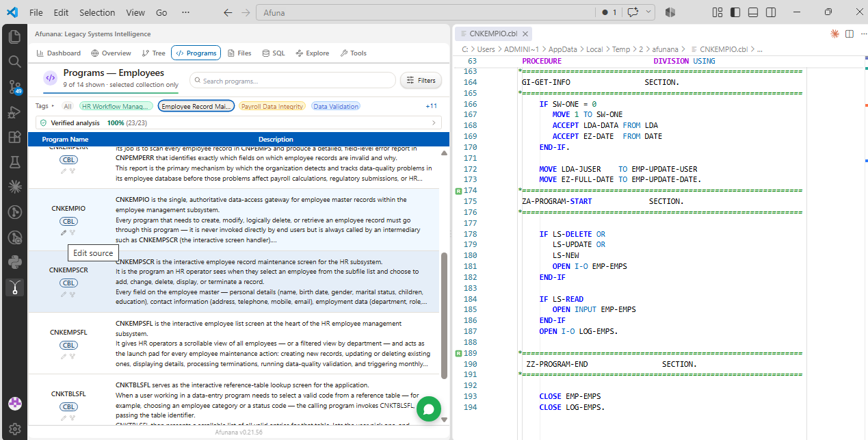The height and width of the screenshot is (440, 868).
Task: Click the edit source pencil for CNKEMPSCR
Action: click(64, 294)
